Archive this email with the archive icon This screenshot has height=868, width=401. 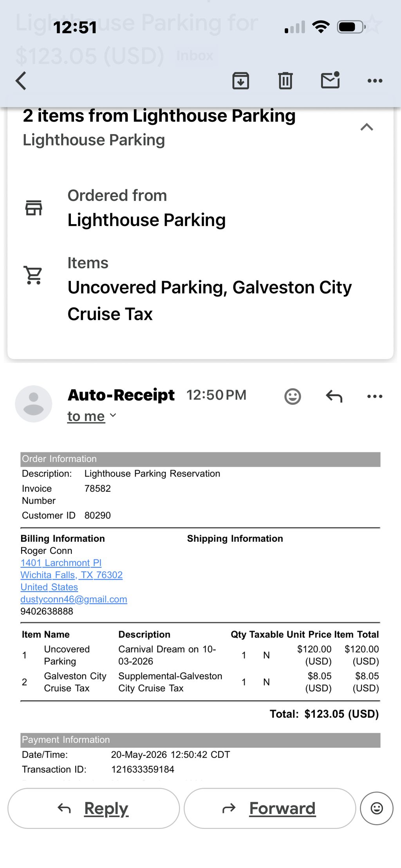(x=240, y=81)
